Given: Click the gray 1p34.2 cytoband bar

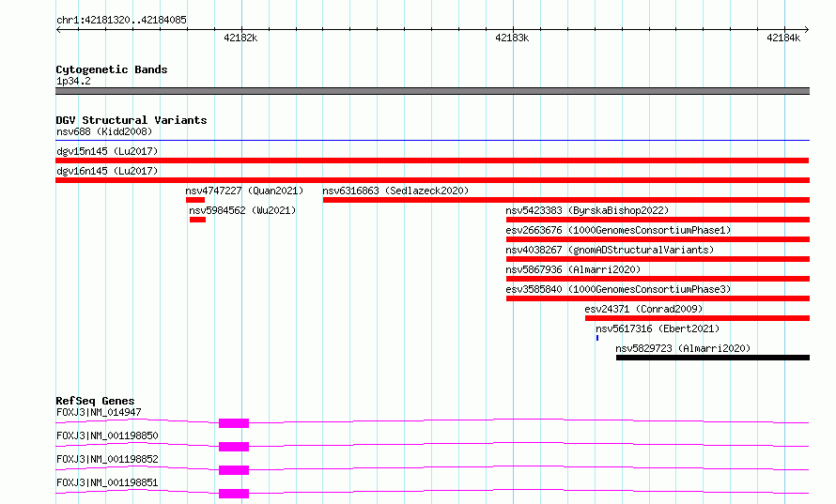Looking at the screenshot, I should click(432, 91).
